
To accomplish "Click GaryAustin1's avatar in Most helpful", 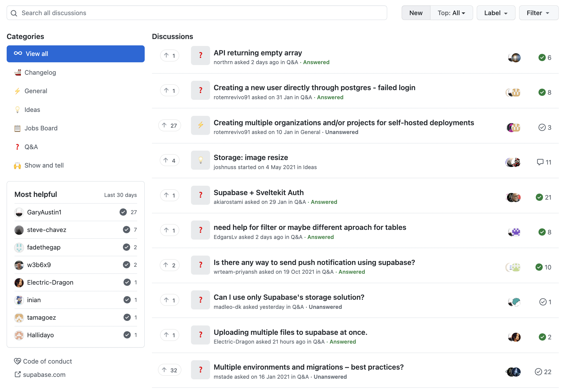I will click(19, 212).
